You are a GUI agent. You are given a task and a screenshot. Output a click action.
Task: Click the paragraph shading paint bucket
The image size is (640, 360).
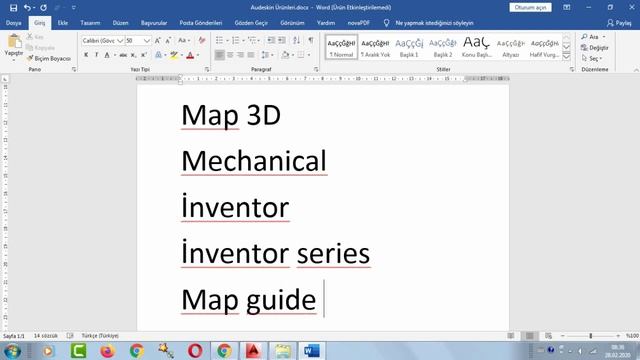tap(285, 55)
